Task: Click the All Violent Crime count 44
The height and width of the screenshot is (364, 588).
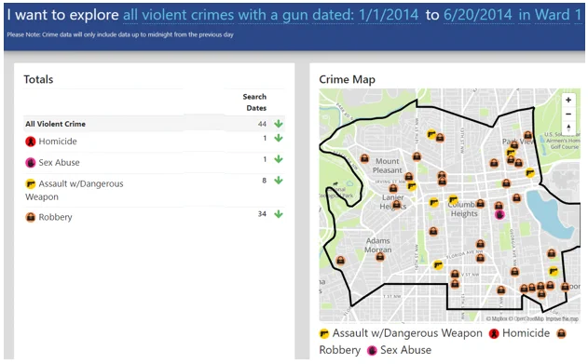Action: click(x=262, y=124)
